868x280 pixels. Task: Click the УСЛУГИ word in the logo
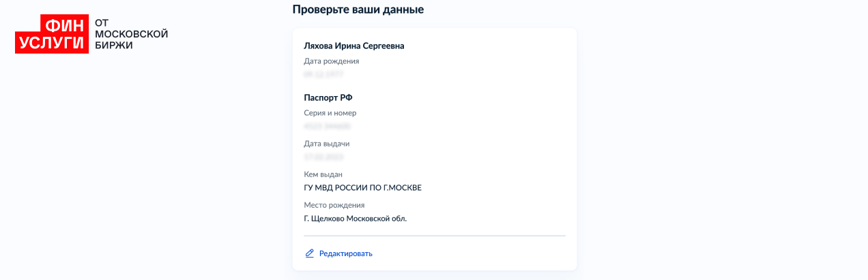(52, 43)
